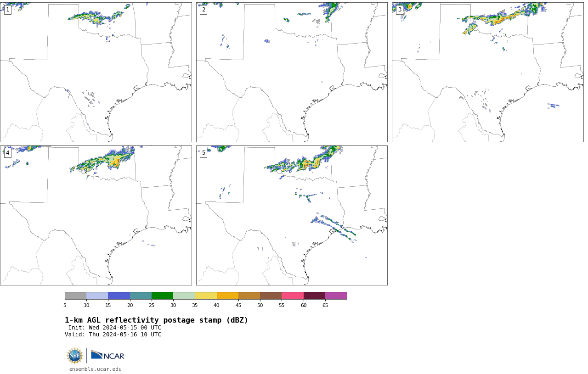Open ensemble member 1 reflectivity panel

[x=96, y=72]
